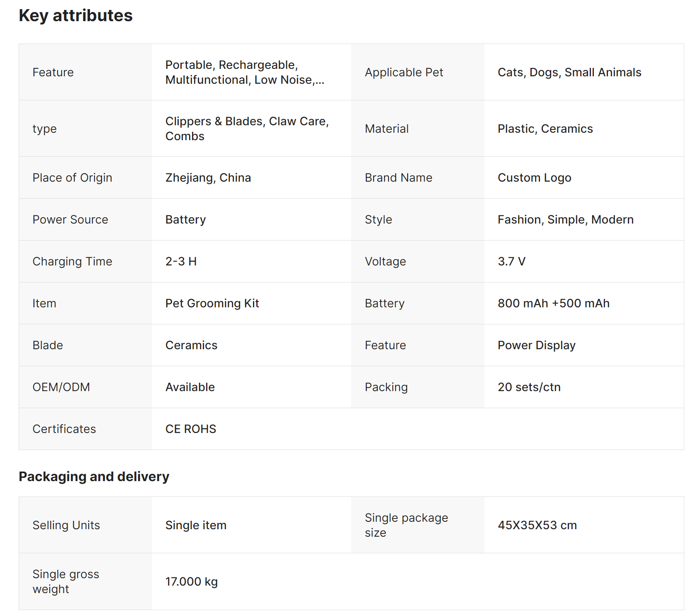This screenshot has height=613, width=700.
Task: Click the Zhejiang, China origin value
Action: tap(208, 178)
